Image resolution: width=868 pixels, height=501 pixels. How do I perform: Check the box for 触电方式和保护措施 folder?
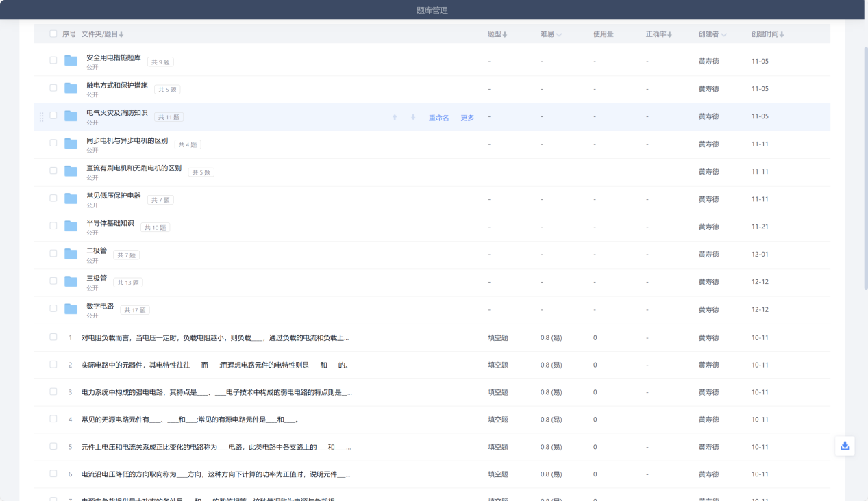point(53,88)
